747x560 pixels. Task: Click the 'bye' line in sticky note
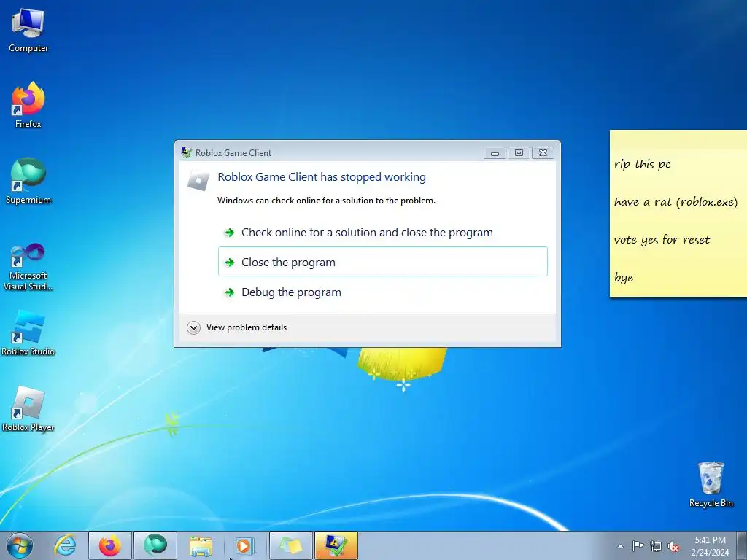tap(623, 278)
